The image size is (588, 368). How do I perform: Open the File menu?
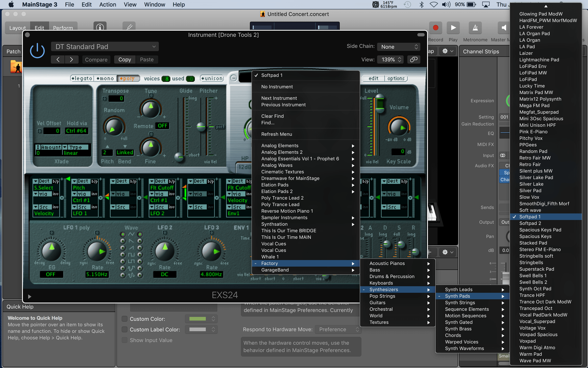pyautogui.click(x=69, y=4)
